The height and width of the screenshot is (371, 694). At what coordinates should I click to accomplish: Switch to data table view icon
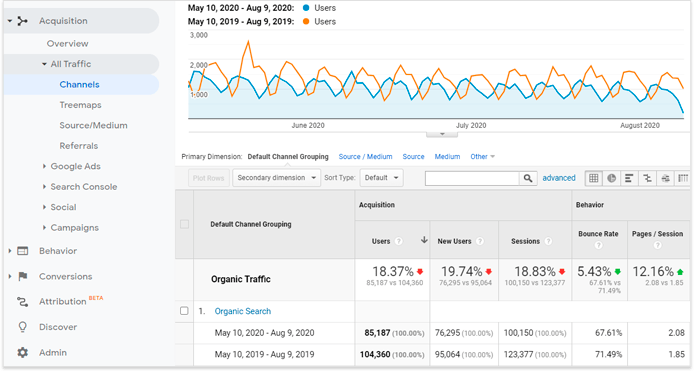pyautogui.click(x=594, y=178)
